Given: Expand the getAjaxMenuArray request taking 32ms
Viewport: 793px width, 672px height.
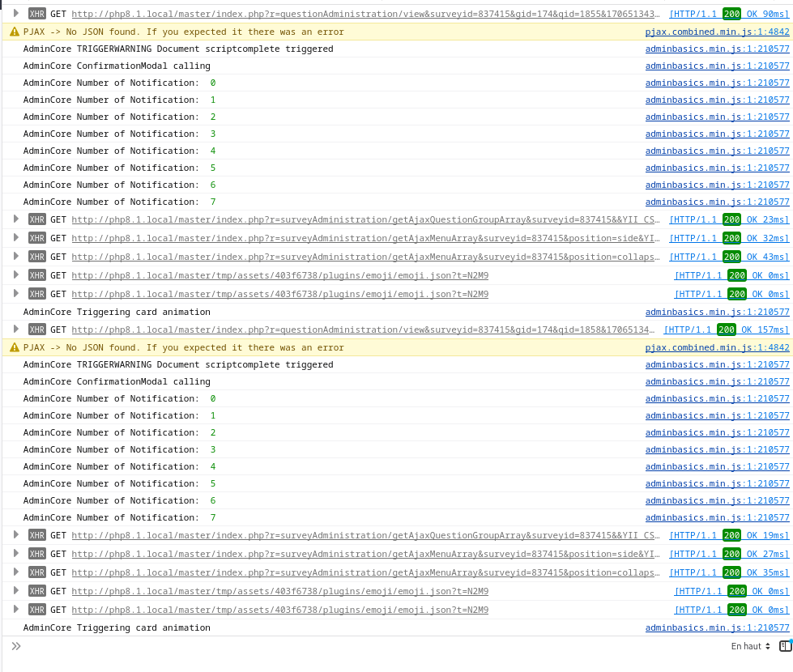Looking at the screenshot, I should coord(15,237).
